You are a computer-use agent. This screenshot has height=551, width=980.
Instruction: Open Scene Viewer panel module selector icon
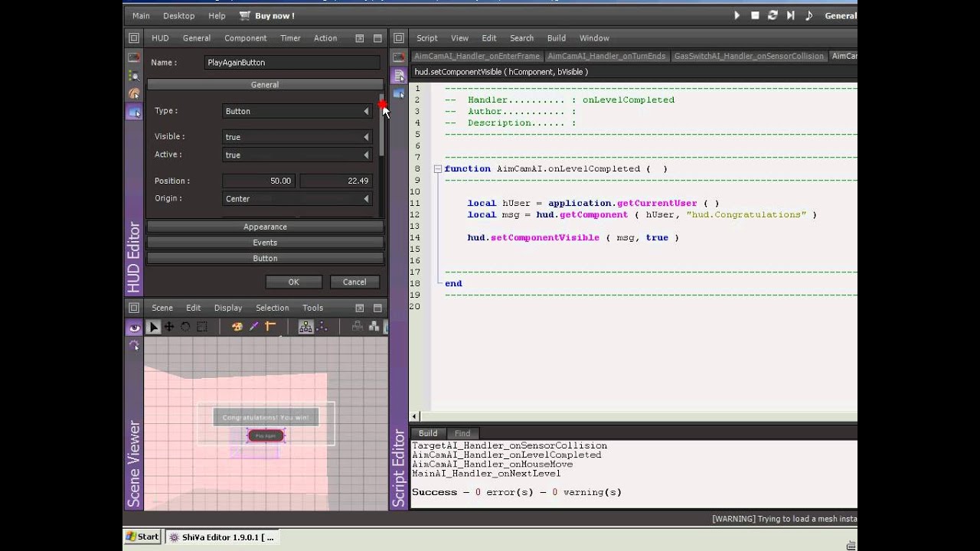click(x=134, y=308)
